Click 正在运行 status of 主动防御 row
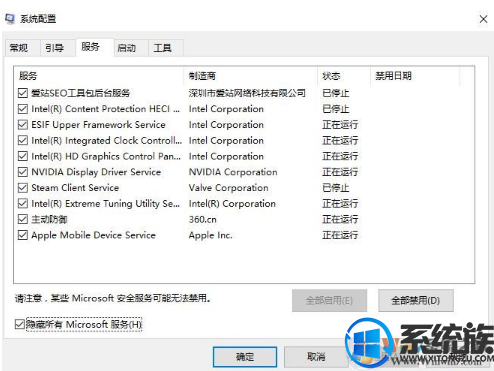Screen dimensions: 494x371 click(x=340, y=219)
